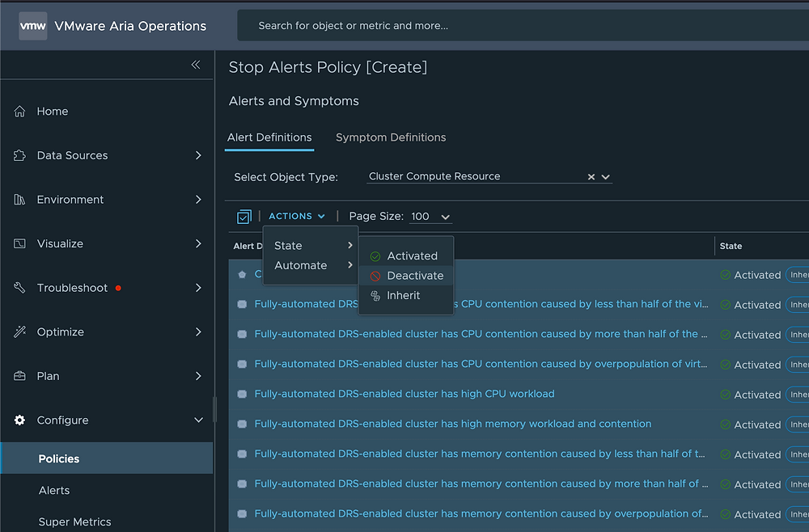Expand the Troubleshoot menu chevron
This screenshot has height=532, width=809.
(198, 288)
